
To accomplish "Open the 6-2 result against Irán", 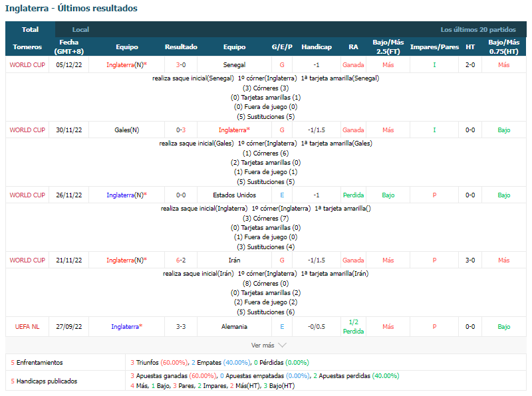I will tap(181, 260).
